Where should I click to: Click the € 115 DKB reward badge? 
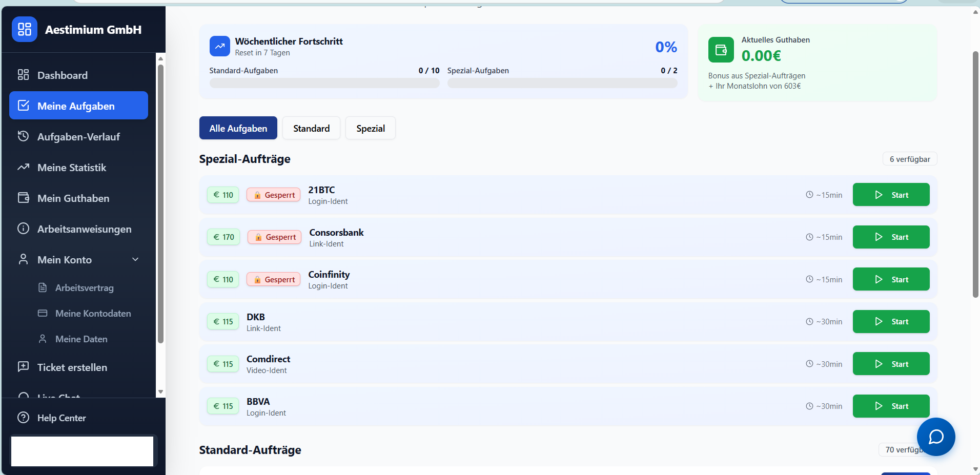tap(223, 321)
